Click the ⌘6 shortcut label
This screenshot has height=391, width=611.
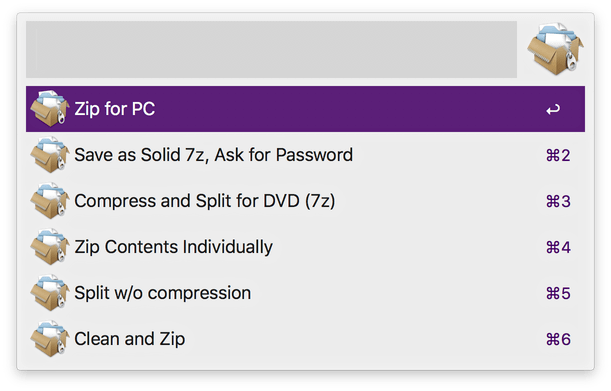coord(558,340)
